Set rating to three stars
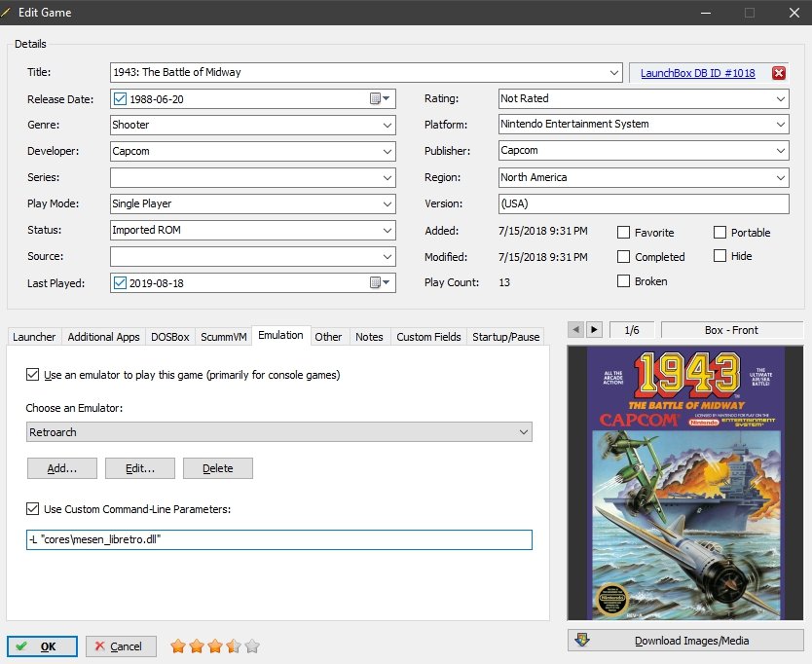The width and height of the screenshot is (812, 664). (215, 646)
